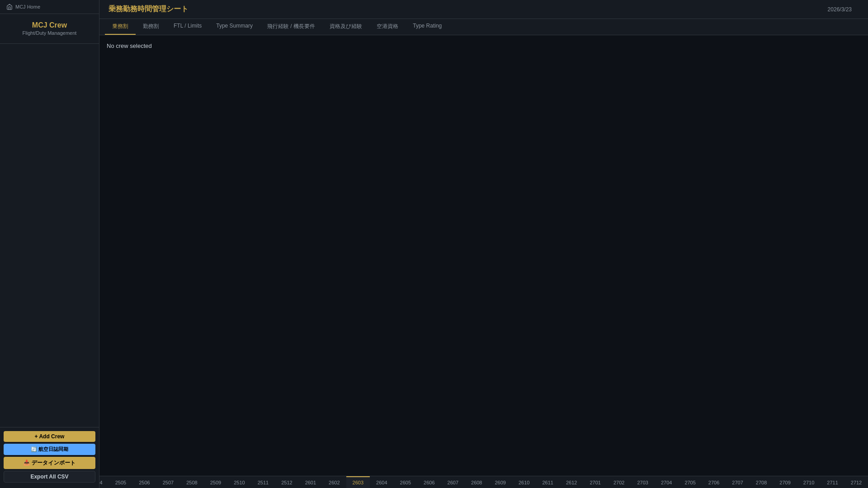Open the MCJ Home link
The image size is (868, 488).
[x=23, y=7]
